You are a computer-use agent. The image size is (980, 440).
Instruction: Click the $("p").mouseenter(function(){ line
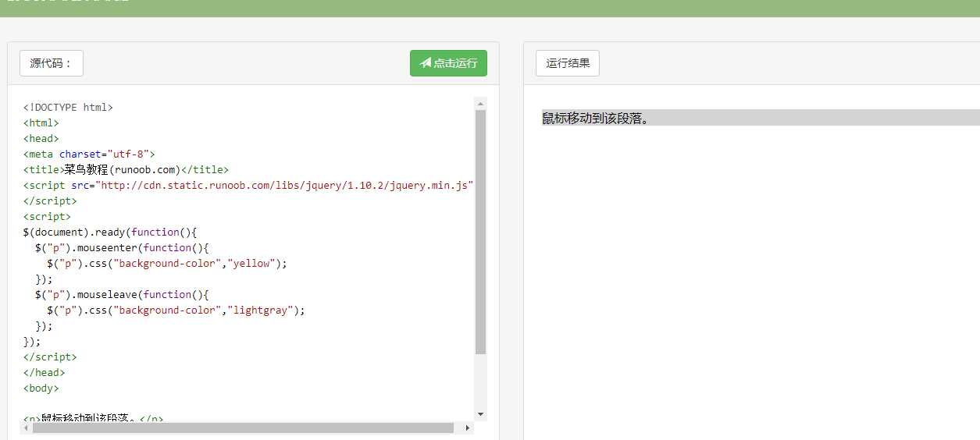(122, 248)
